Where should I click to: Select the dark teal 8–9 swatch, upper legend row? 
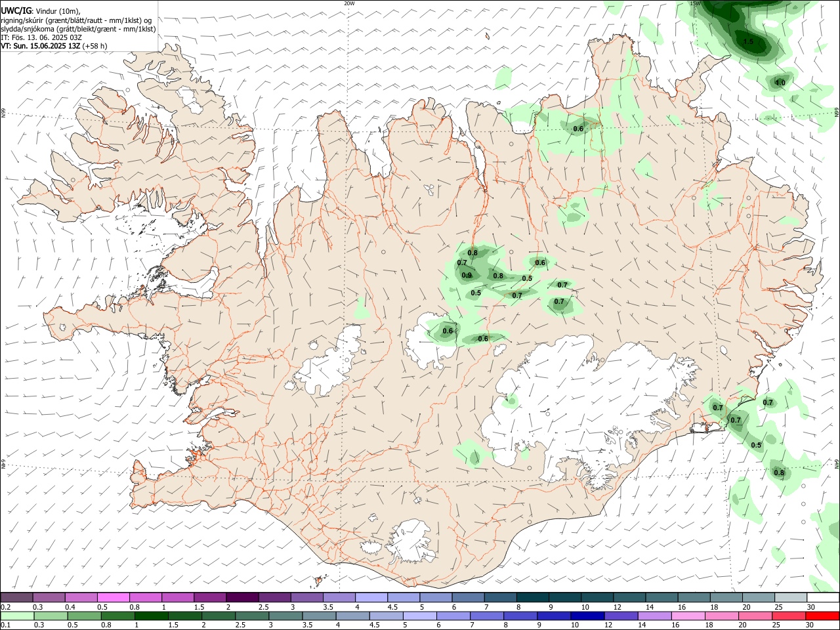[x=532, y=597]
